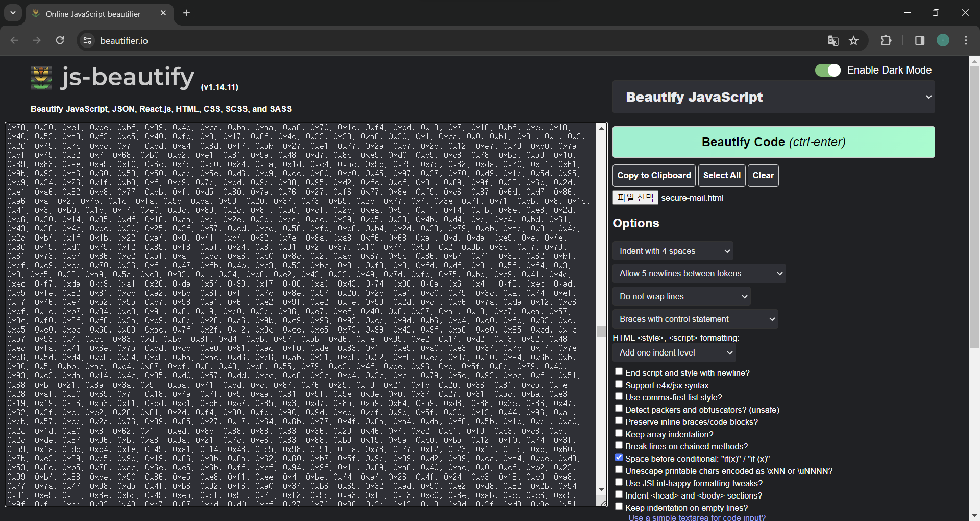The height and width of the screenshot is (521, 980).
Task: Enable Support e4x/jsx syntax checkbox
Action: coord(619,384)
